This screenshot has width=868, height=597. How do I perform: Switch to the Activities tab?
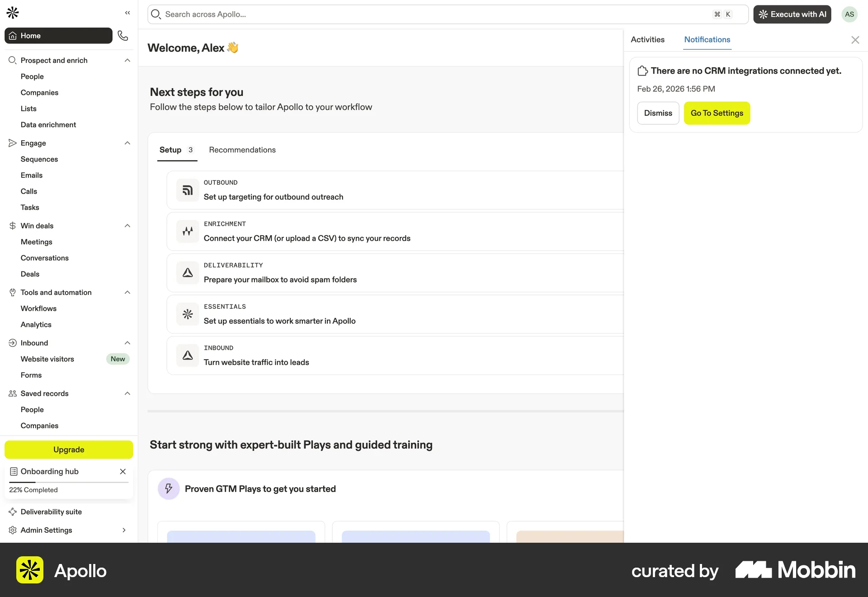[x=647, y=40]
